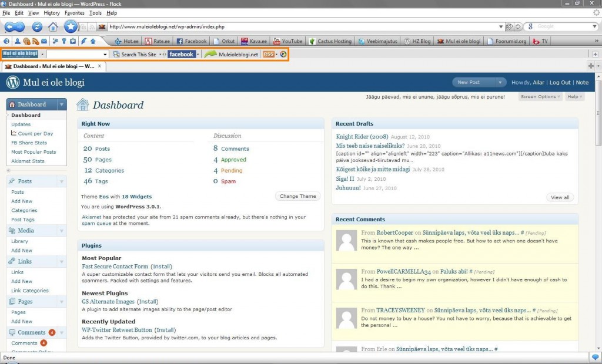Viewport: 602px width, 364px height.
Task: Click the WordPress logo in header
Action: coord(13,83)
